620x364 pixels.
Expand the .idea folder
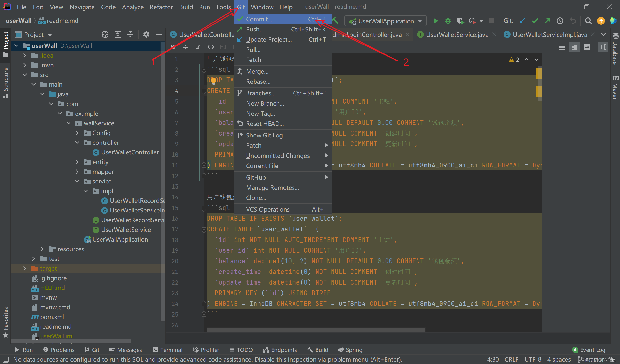point(25,55)
